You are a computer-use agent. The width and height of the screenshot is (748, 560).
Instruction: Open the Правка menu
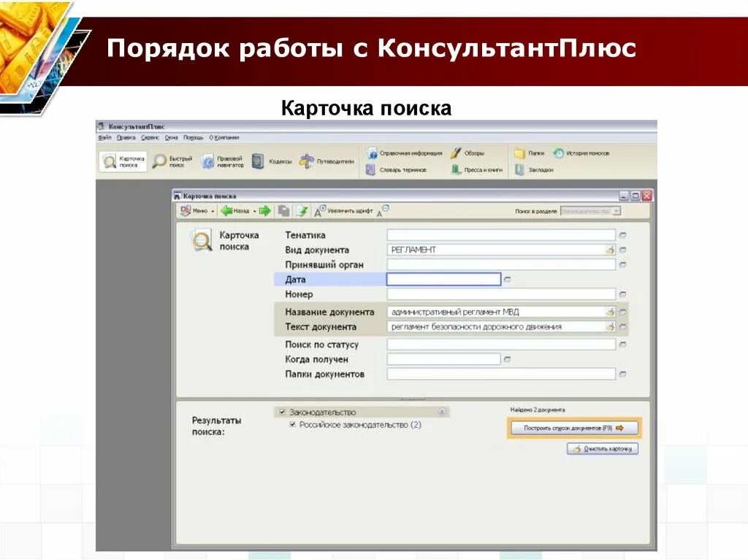tap(126, 137)
